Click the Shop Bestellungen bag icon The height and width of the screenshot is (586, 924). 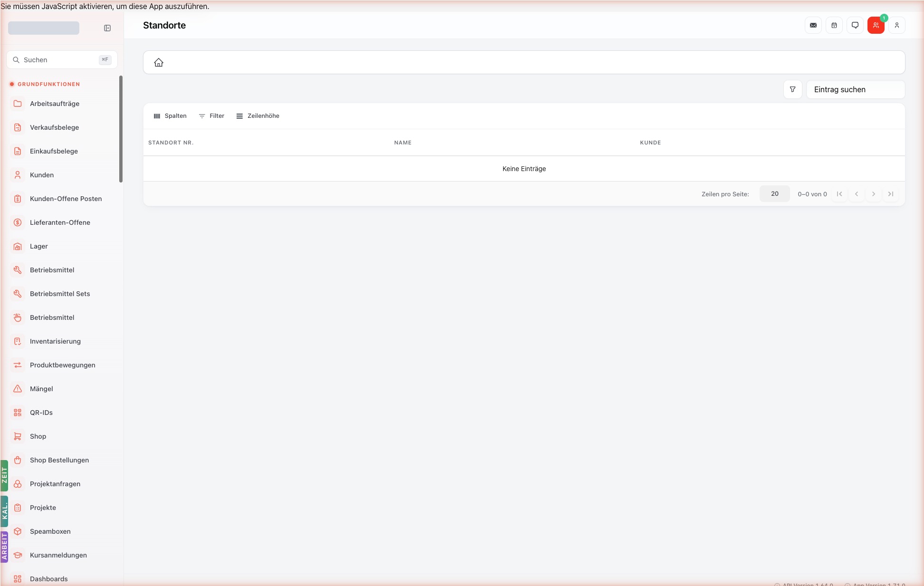click(x=18, y=460)
